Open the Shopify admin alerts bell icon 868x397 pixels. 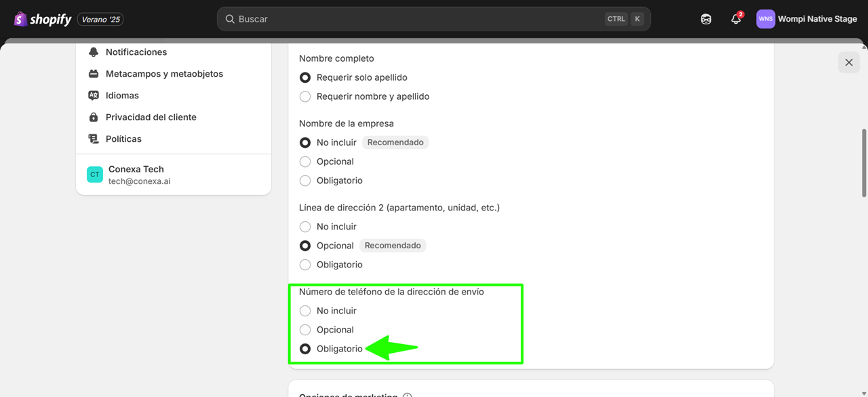point(736,18)
